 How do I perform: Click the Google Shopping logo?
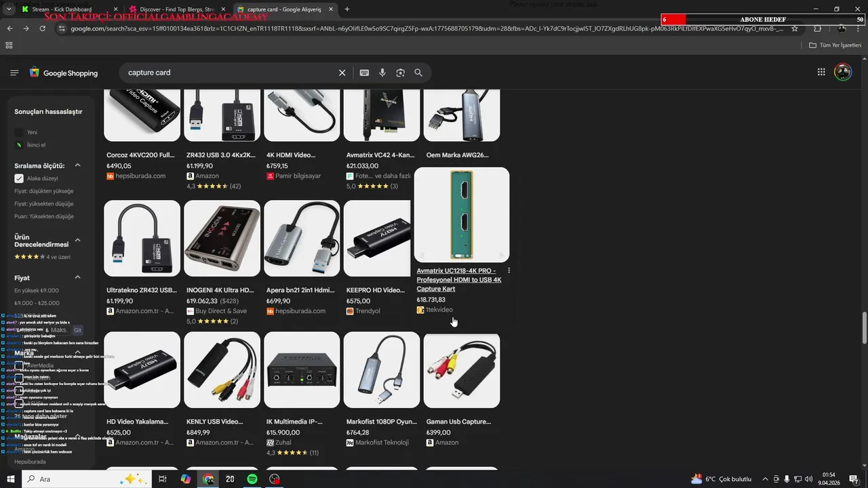pos(64,73)
